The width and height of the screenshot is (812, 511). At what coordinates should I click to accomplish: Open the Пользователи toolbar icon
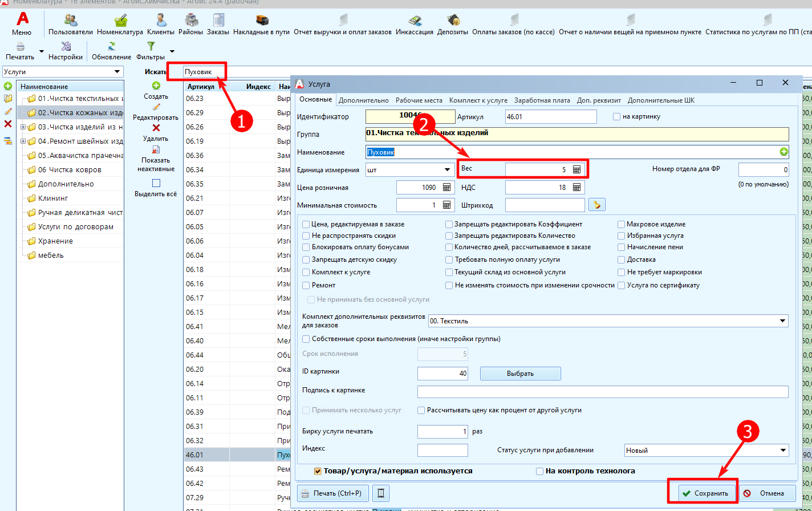click(71, 21)
